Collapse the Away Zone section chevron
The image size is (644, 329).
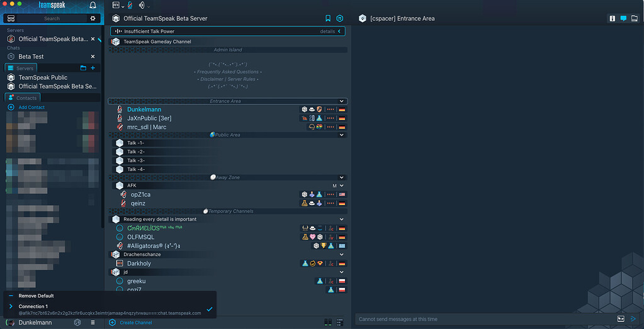342,177
